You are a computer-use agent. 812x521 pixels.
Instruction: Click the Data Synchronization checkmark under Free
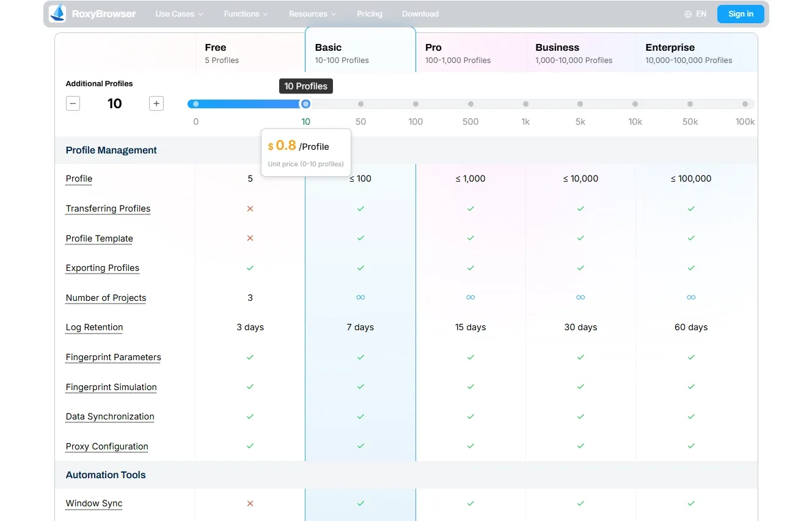[250, 416]
